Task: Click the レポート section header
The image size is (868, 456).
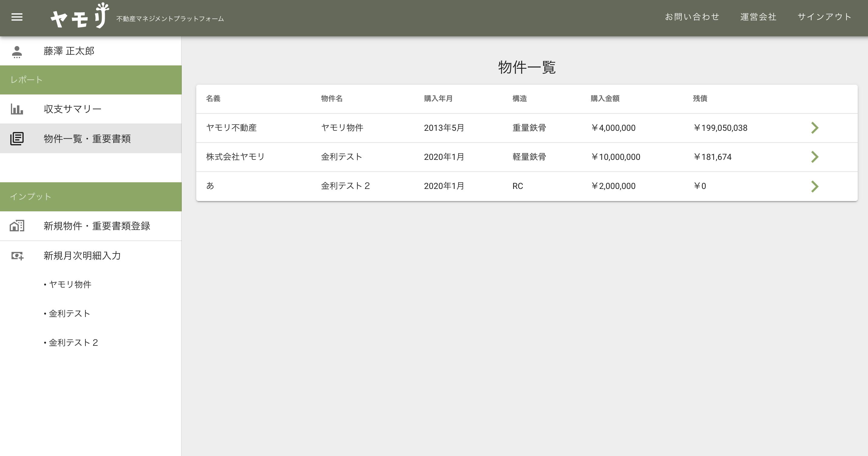Action: coord(91,80)
